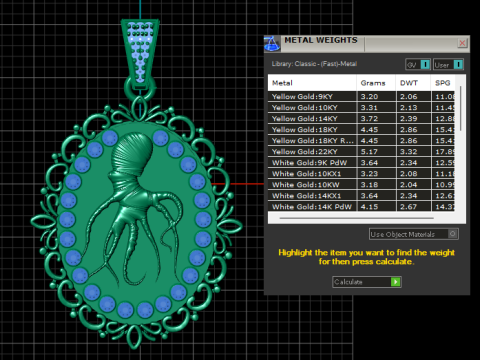Select the White Gold:10KX1 row
This screenshot has height=360, width=480.
click(x=361, y=174)
